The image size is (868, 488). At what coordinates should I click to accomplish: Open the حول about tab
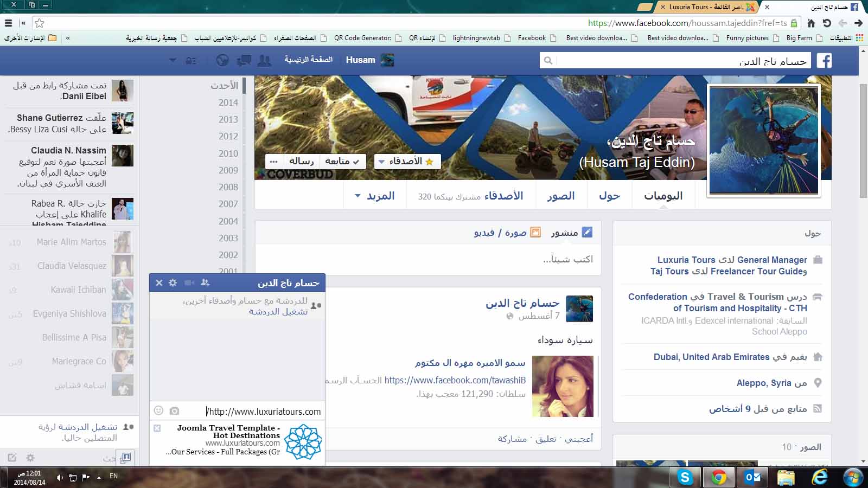click(609, 196)
